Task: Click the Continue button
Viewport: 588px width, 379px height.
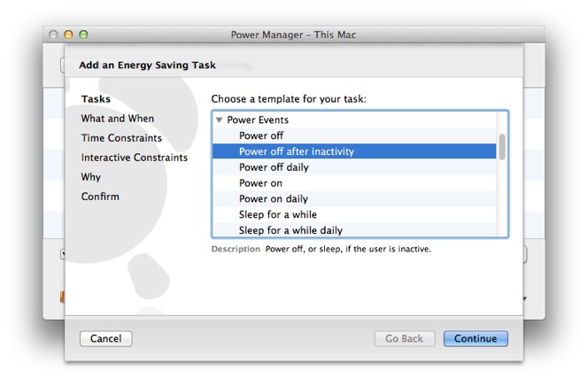Action: (476, 338)
